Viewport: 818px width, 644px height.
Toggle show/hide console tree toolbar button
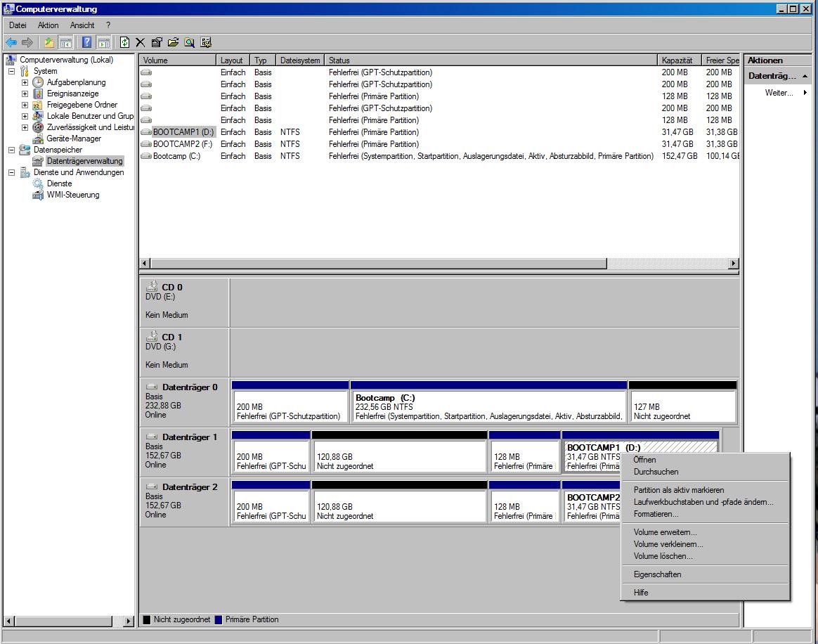[x=66, y=42]
